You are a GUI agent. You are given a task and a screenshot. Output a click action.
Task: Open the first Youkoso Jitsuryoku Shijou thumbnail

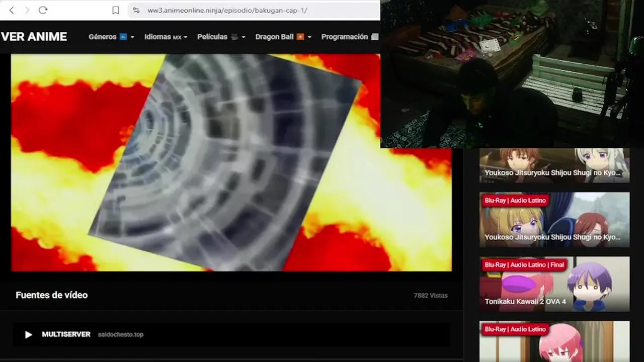pos(554,165)
